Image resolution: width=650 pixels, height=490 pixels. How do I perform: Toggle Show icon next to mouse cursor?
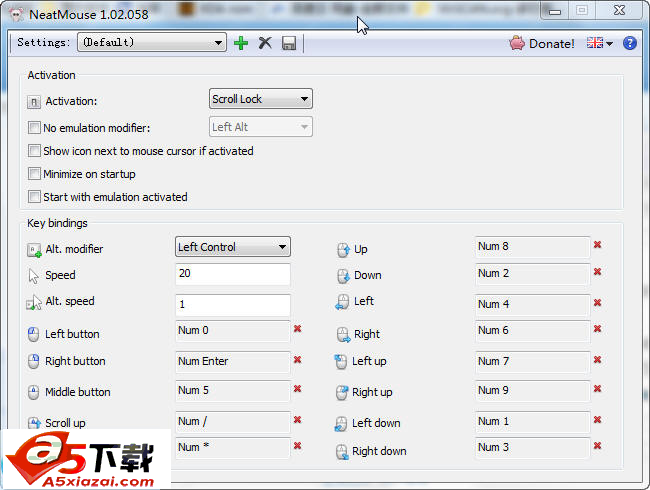[34, 150]
